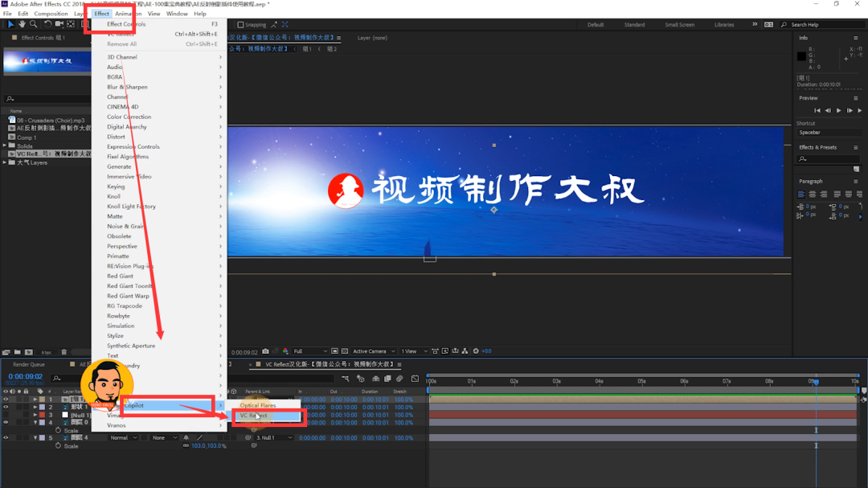Viewport: 868px width, 488px height.
Task: Toggle Scale stopwatch under layer 5
Action: click(x=58, y=446)
